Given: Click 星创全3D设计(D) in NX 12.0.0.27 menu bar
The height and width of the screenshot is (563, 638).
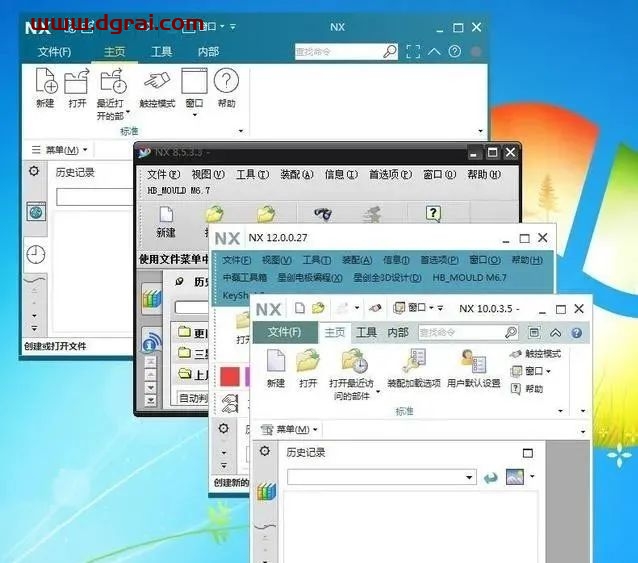Looking at the screenshot, I should (x=387, y=277).
